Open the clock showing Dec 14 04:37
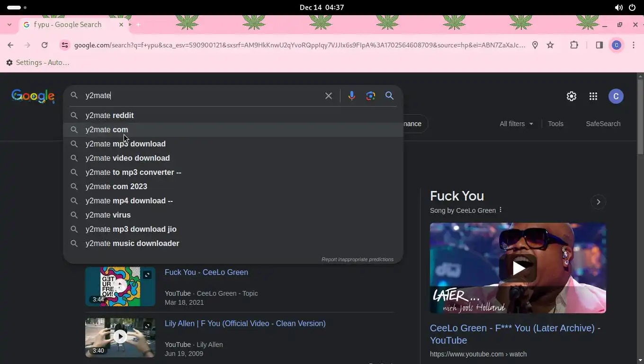 click(322, 8)
